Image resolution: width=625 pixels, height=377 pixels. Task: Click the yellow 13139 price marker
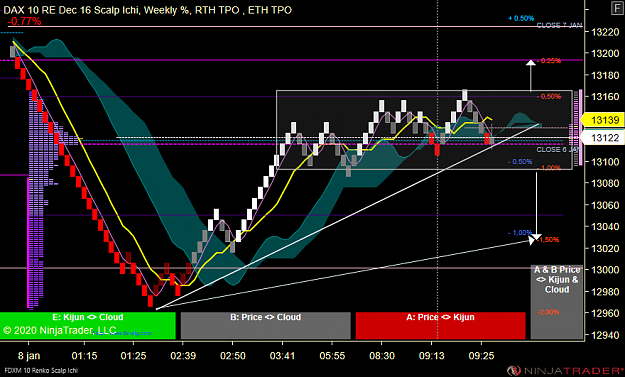click(x=602, y=120)
